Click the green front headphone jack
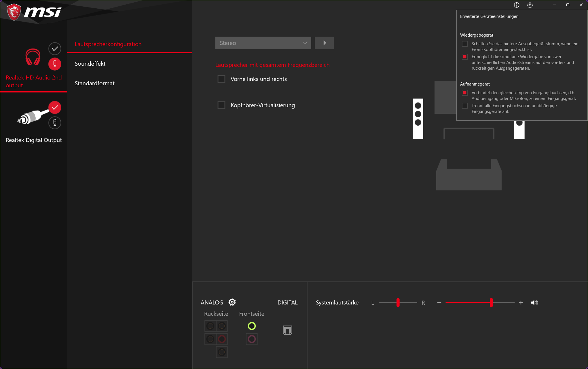Viewport: 588px width, 369px height. pos(252,326)
